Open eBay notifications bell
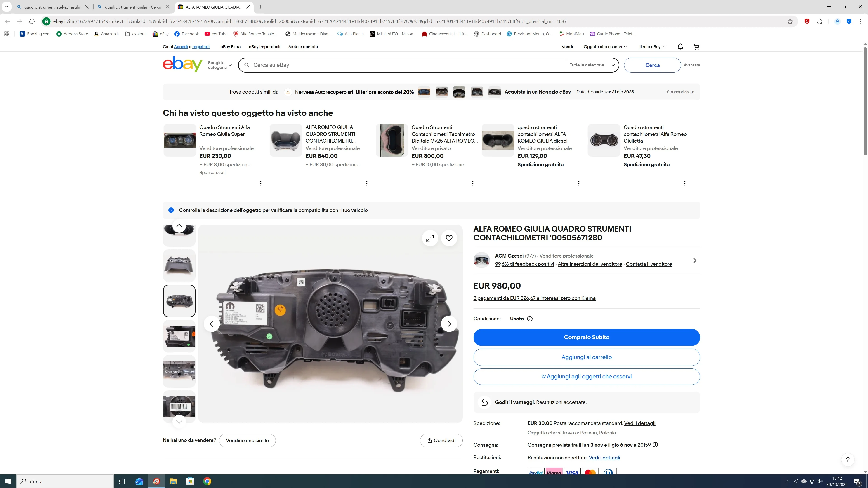 [x=680, y=47]
